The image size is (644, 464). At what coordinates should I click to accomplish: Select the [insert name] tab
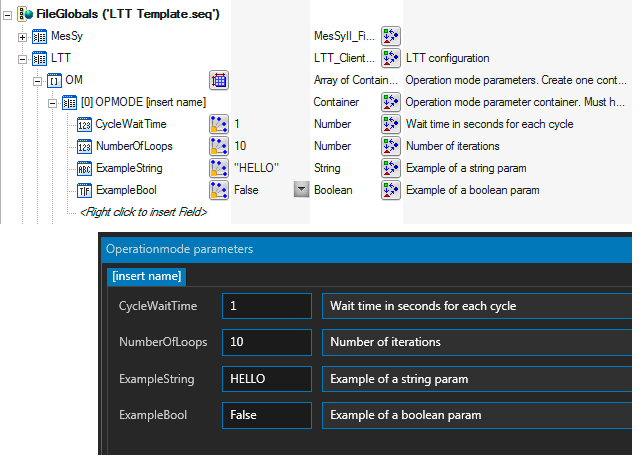click(147, 276)
